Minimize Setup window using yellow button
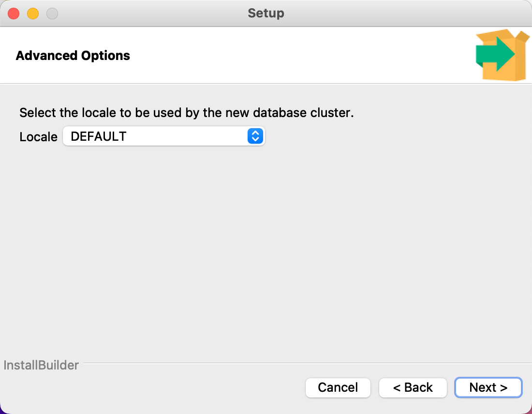The height and width of the screenshot is (414, 532). click(x=33, y=14)
